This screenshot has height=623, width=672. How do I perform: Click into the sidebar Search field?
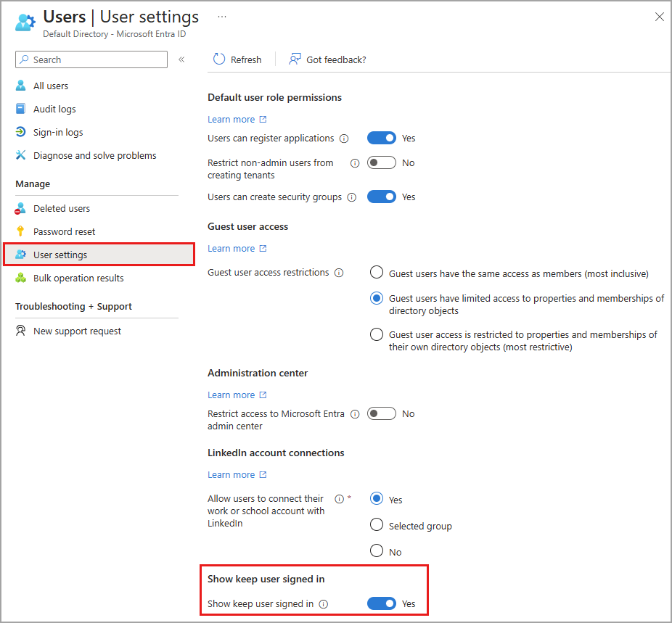[91, 59]
